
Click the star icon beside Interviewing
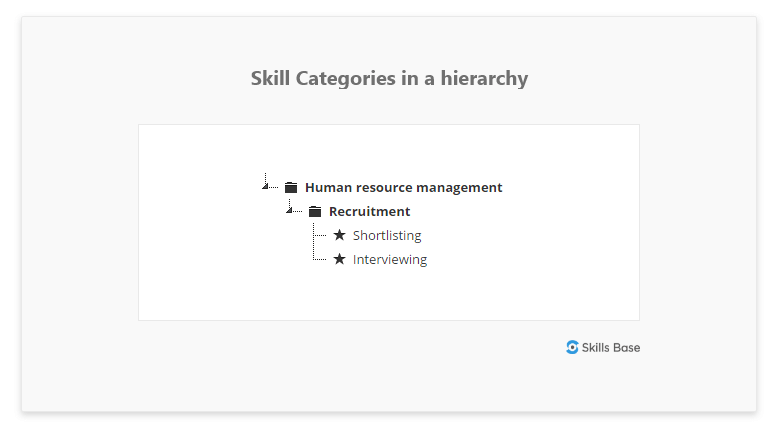click(x=339, y=259)
